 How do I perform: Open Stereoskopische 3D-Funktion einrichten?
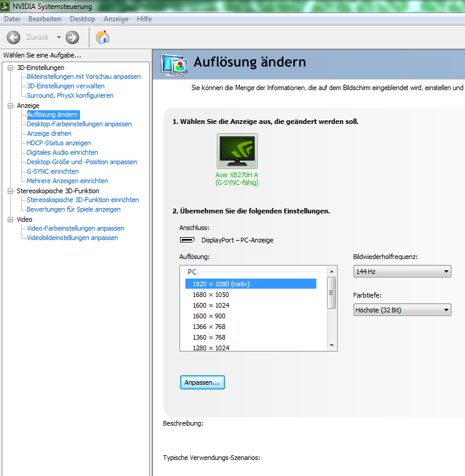click(x=83, y=200)
